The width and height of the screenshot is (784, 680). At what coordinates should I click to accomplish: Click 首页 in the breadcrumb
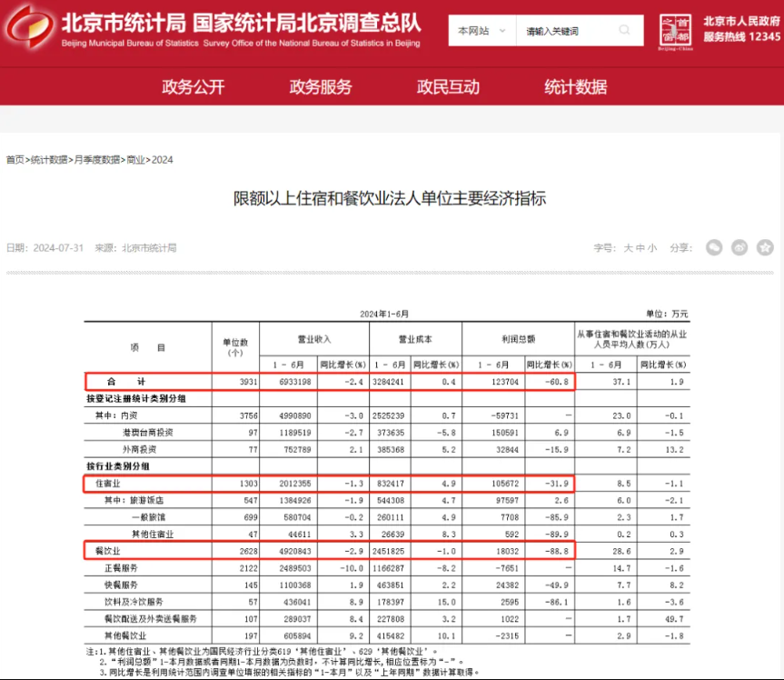pyautogui.click(x=15, y=160)
